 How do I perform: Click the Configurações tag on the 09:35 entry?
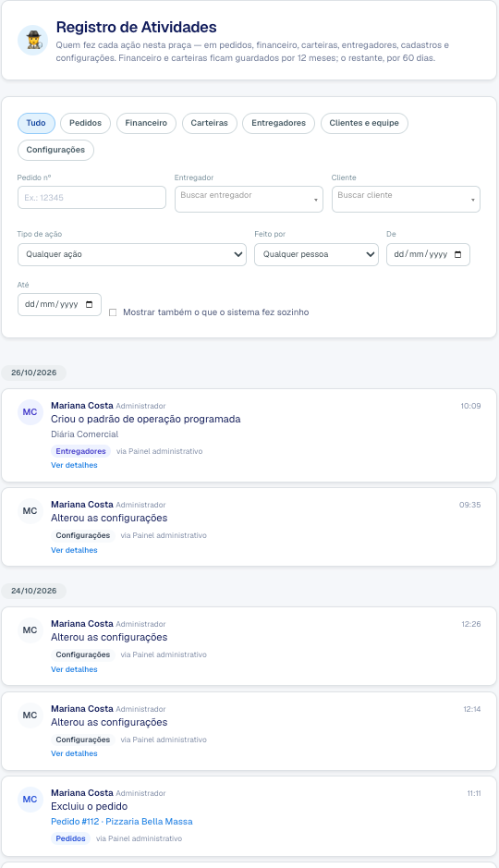[x=83, y=535]
